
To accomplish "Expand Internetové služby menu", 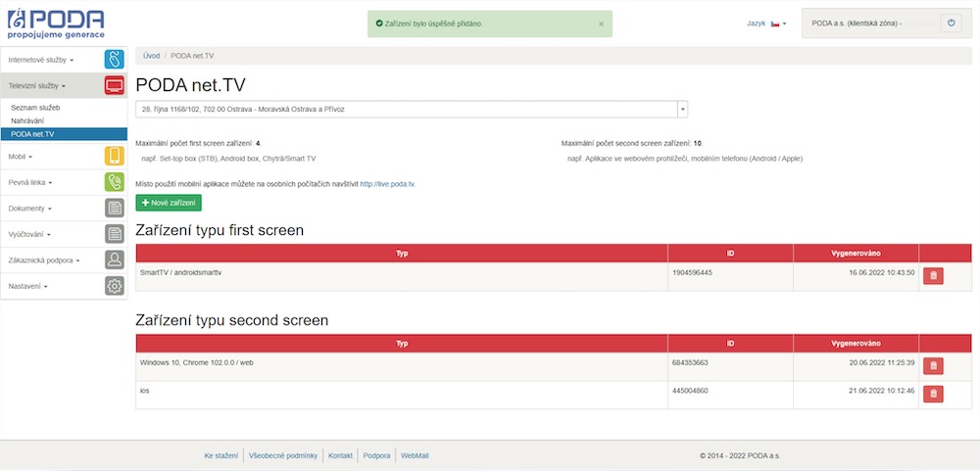I will 41,60.
